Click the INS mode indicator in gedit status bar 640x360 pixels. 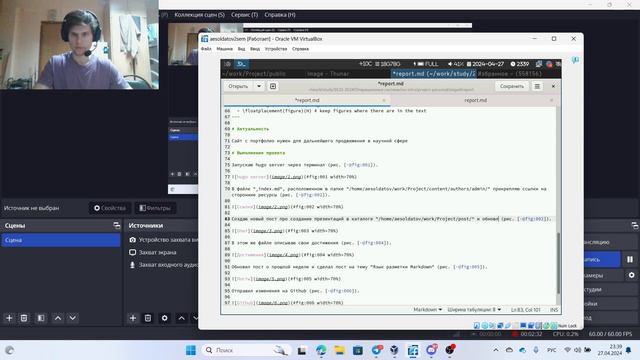553,310
